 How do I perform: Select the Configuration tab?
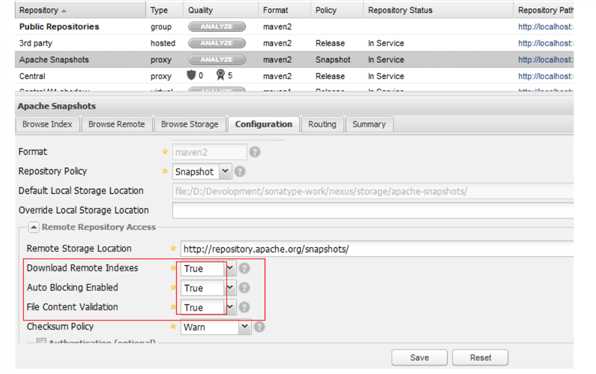point(264,124)
